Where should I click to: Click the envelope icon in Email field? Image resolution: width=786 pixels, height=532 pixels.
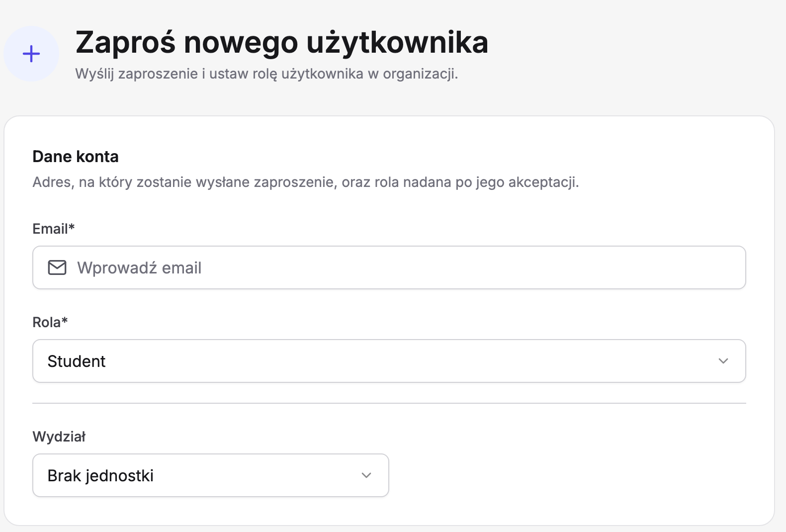[x=57, y=267]
